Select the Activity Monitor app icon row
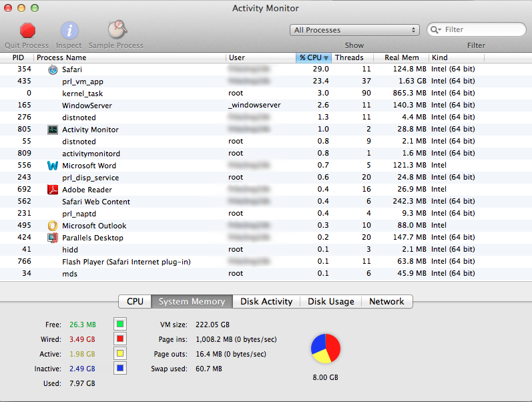Screen dimensions: 532x402 pyautogui.click(x=53, y=130)
